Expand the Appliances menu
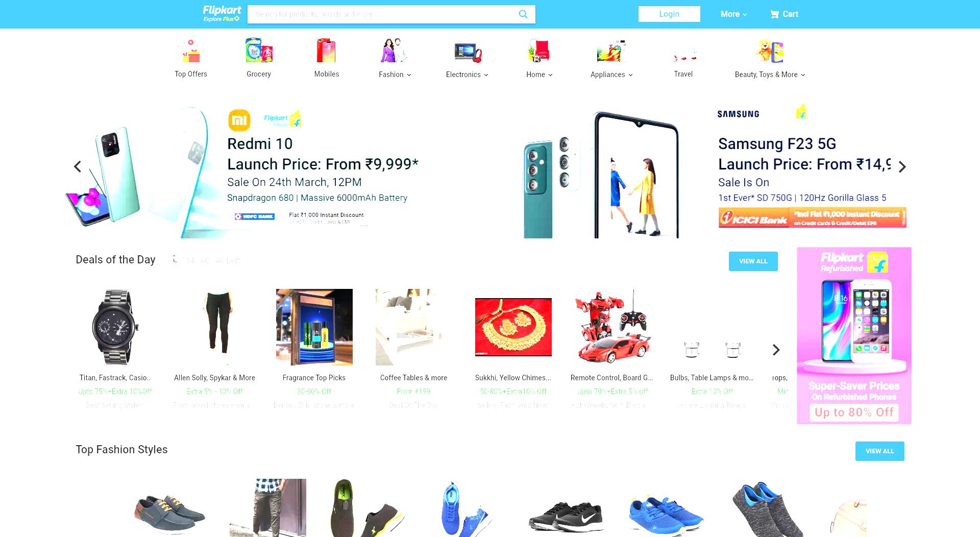The image size is (980, 537). (611, 75)
